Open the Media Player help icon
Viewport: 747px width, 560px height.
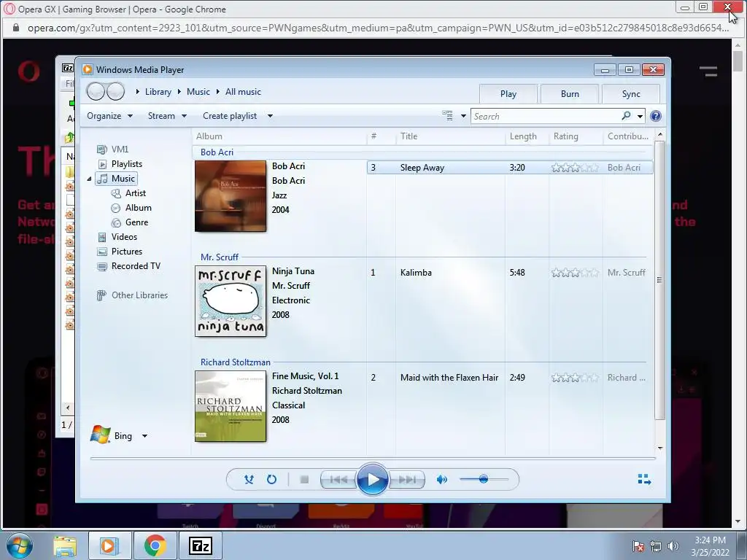656,116
